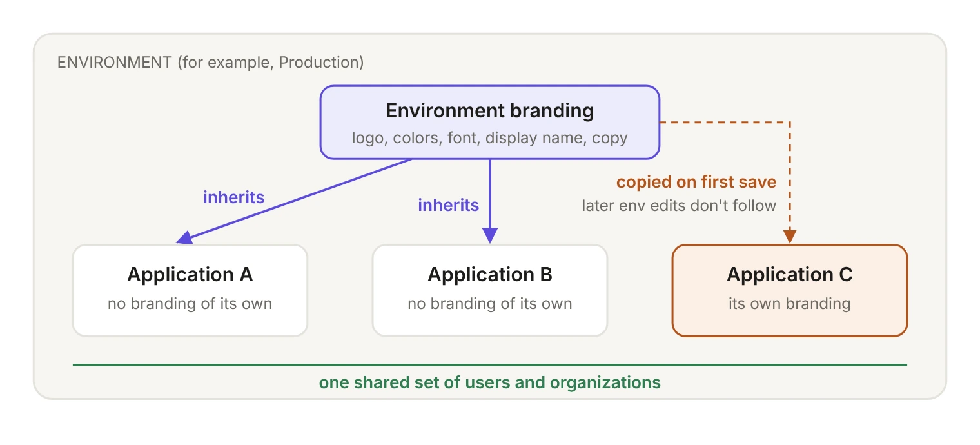Select the Application B box
Screen dimensions: 980x445
pos(490,290)
